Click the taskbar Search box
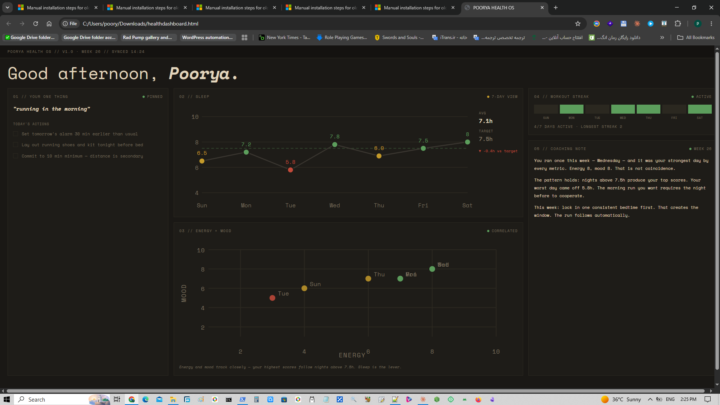 (63, 399)
